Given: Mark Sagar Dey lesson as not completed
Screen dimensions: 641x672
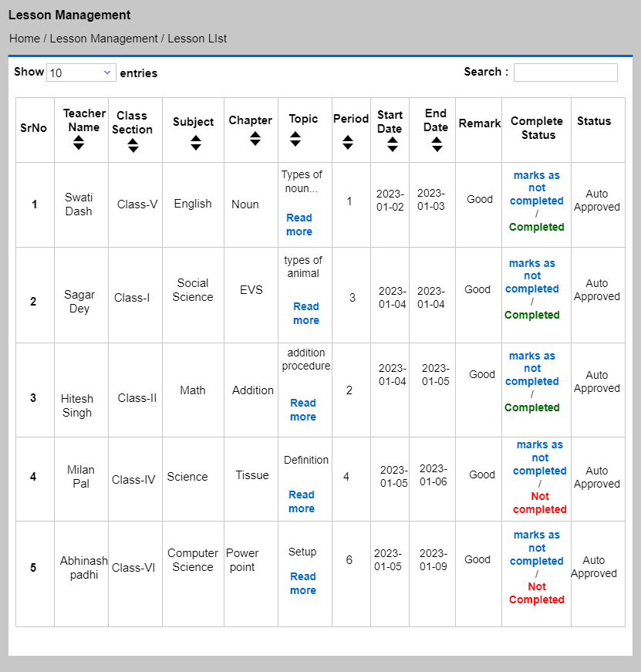Looking at the screenshot, I should (x=531, y=276).
